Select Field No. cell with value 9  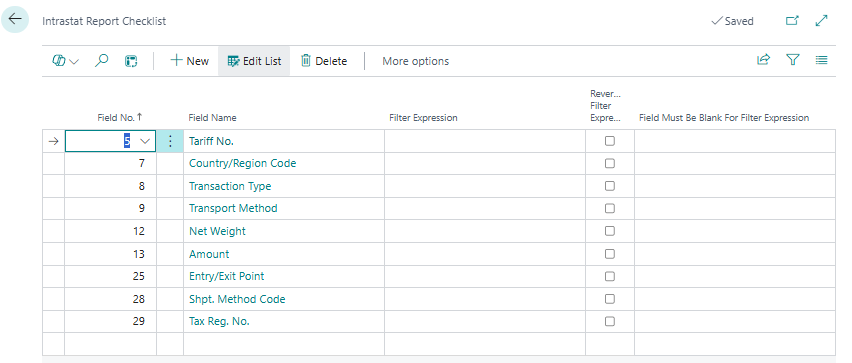110,209
